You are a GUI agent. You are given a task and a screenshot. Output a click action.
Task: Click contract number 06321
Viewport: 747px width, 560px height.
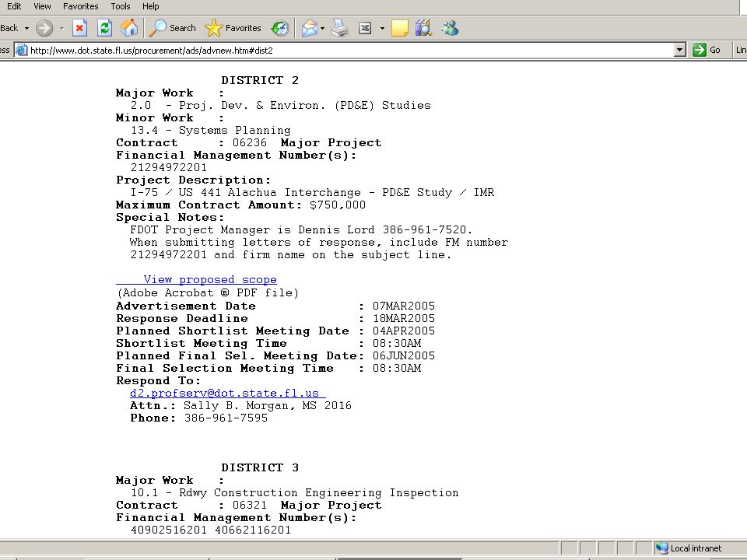(250, 506)
